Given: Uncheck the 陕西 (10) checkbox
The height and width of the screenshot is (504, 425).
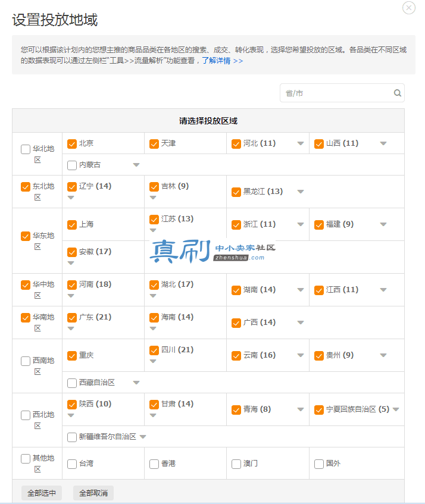Looking at the screenshot, I should pyautogui.click(x=72, y=405).
